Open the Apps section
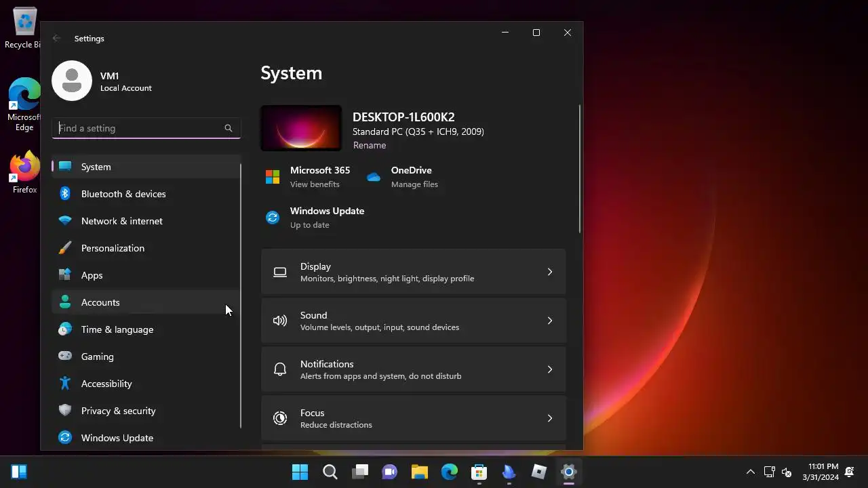The width and height of the screenshot is (868, 488). [146, 275]
